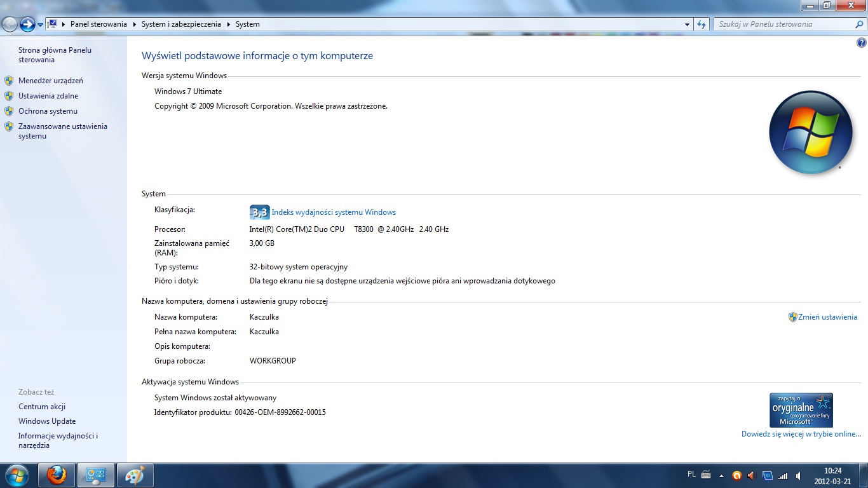
Task: Click the Control Panel icon in address bar
Action: point(53,24)
